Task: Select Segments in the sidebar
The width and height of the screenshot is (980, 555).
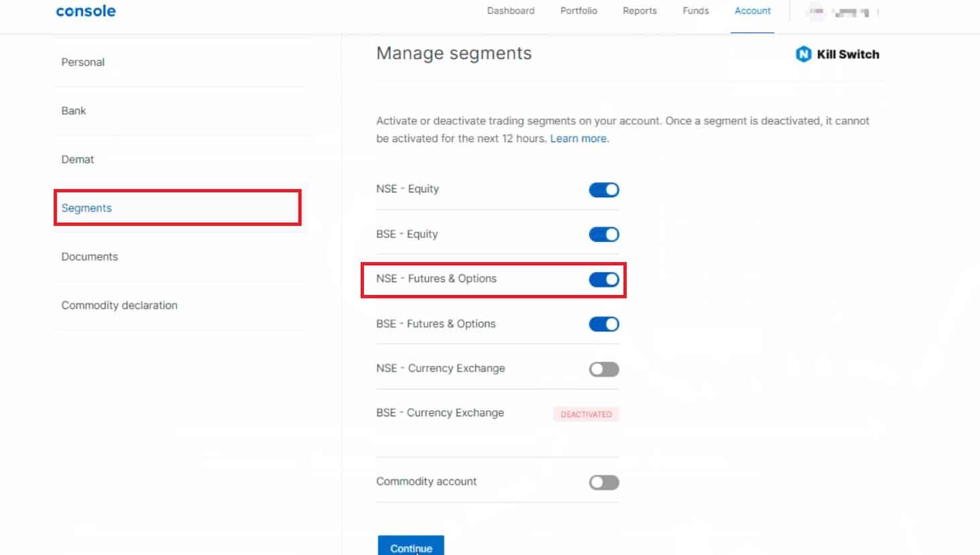Action: tap(178, 208)
